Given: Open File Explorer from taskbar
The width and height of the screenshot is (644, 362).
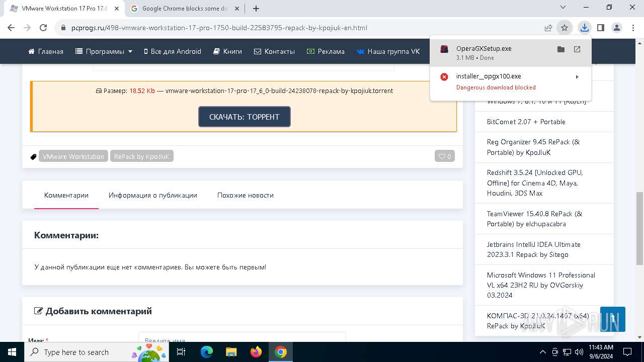Looking at the screenshot, I should point(231,352).
